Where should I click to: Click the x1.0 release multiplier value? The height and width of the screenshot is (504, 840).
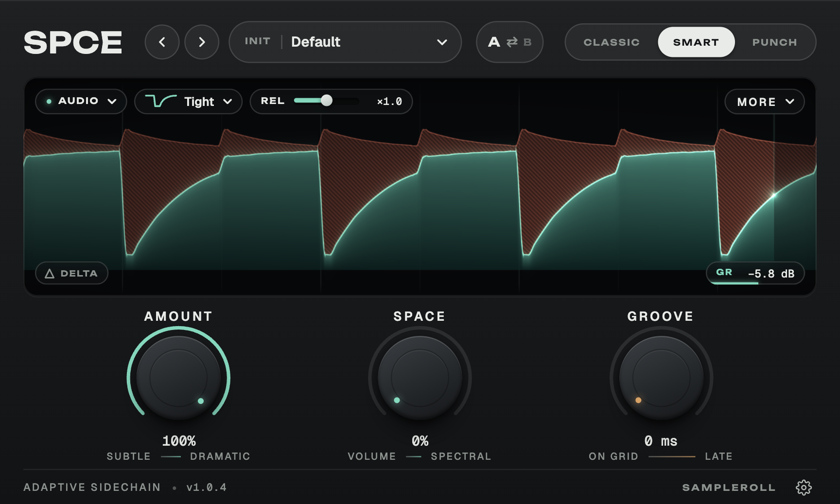pyautogui.click(x=390, y=102)
